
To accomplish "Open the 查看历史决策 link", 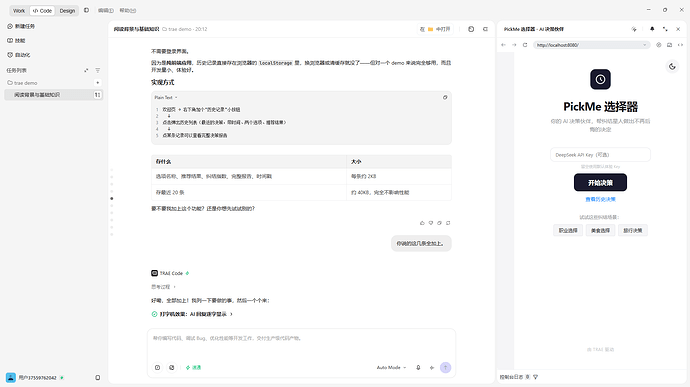I will point(600,199).
